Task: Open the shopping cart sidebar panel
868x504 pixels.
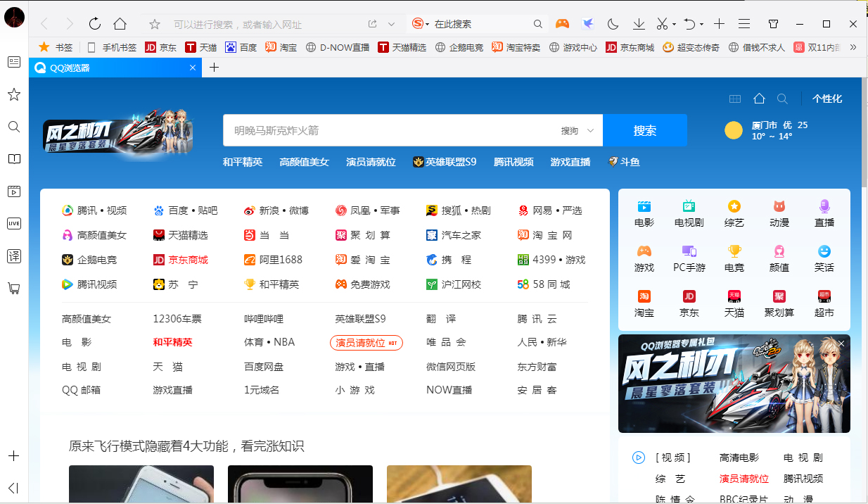Action: [x=14, y=287]
